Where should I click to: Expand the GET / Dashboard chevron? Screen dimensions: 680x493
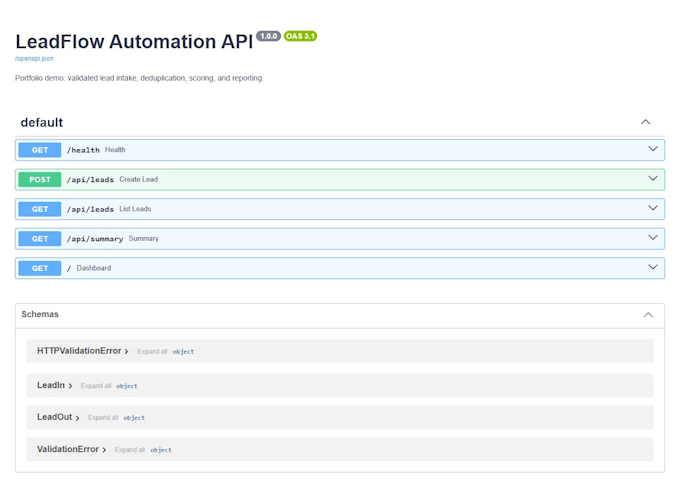pyautogui.click(x=653, y=267)
